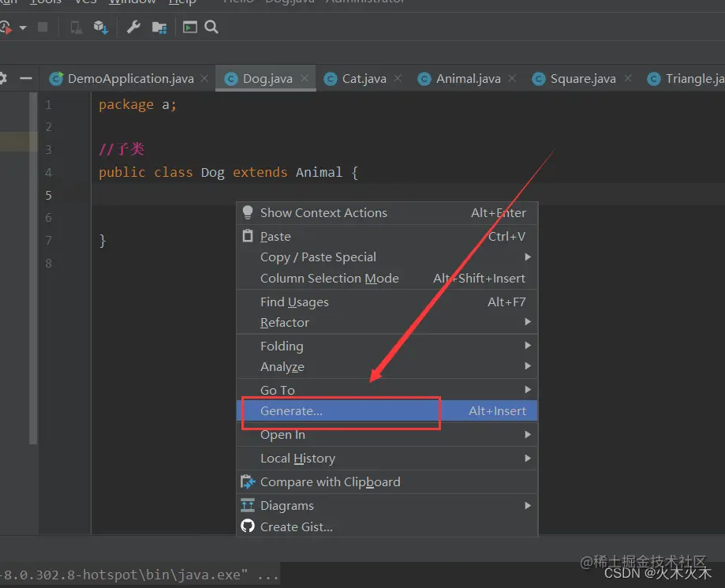Close the DemoApplication.java tab
This screenshot has height=588, width=725.
pos(204,79)
